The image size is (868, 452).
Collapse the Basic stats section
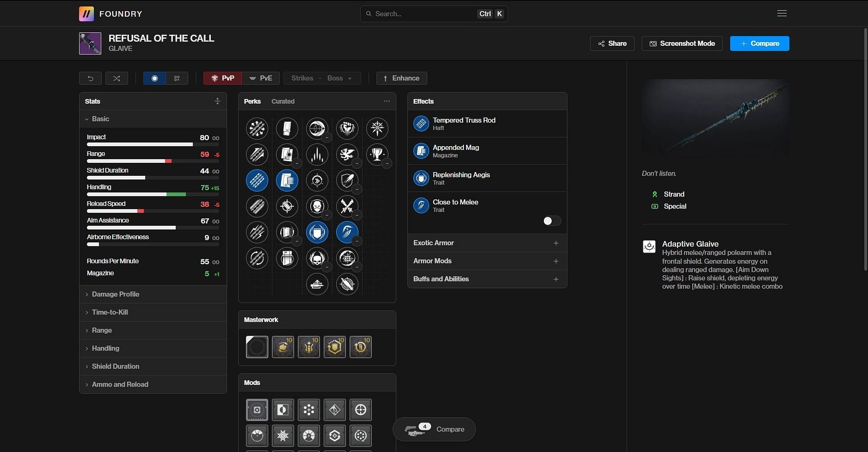(153, 119)
